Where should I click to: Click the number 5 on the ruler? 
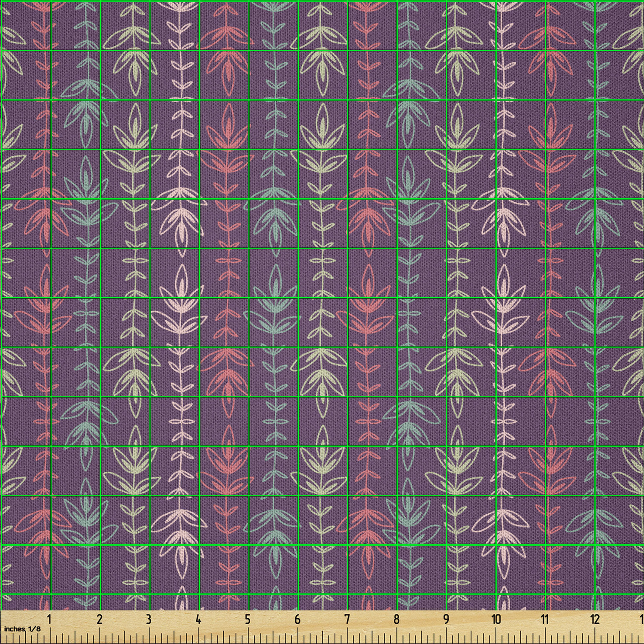248,619
